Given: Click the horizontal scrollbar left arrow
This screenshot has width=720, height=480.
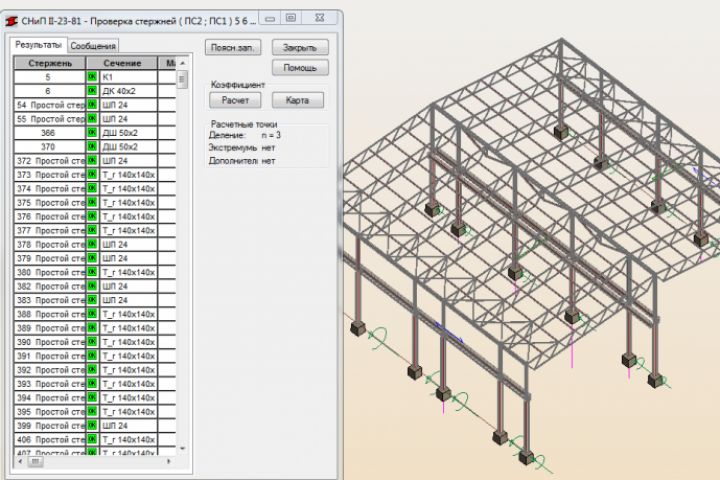Looking at the screenshot, I should coord(20,461).
